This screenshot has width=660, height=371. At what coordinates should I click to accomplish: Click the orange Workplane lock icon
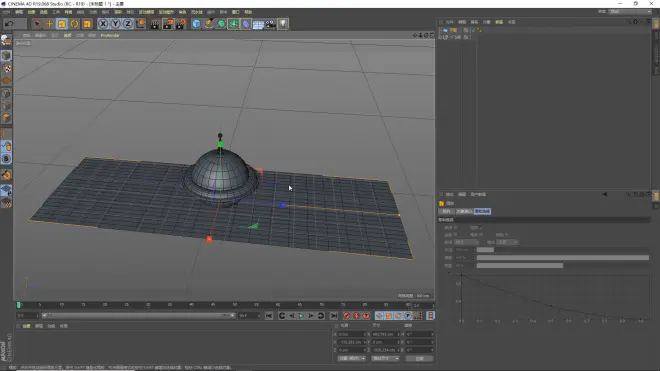click(x=6, y=175)
